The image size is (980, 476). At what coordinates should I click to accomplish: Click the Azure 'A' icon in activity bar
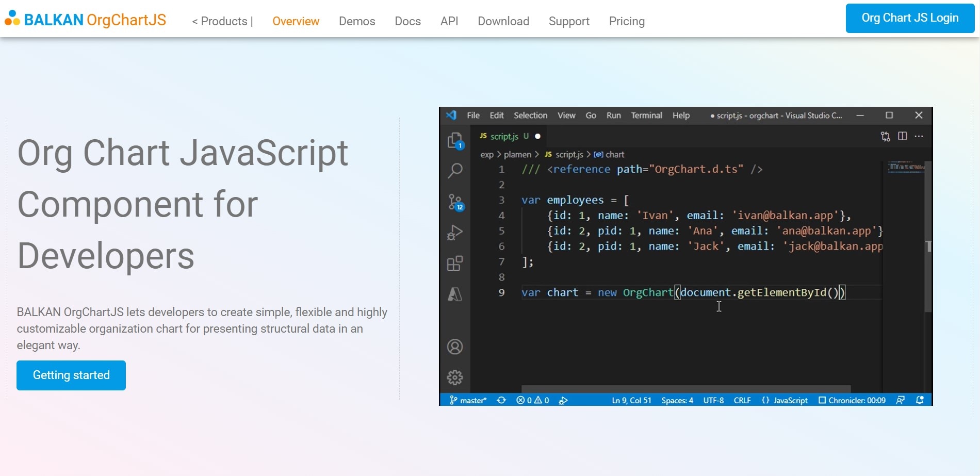(x=455, y=294)
